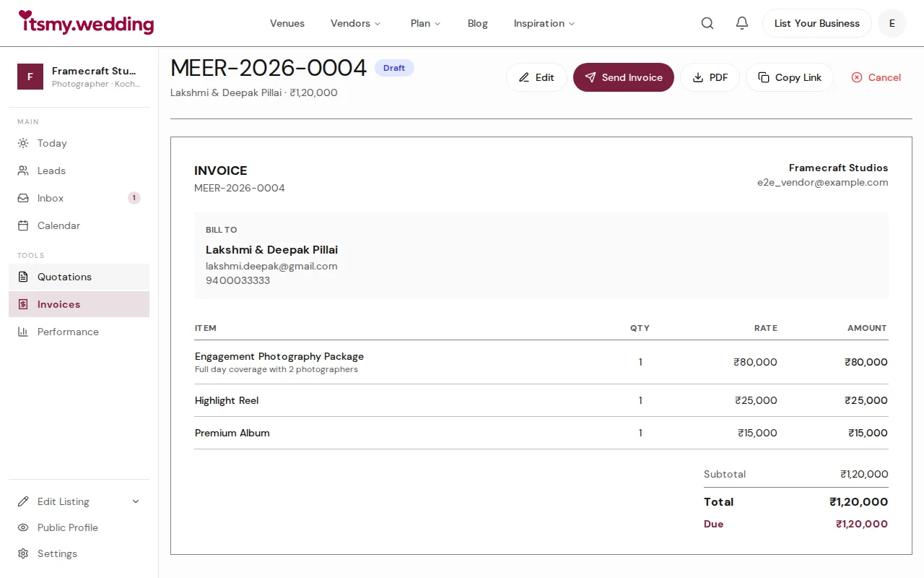
Task: Open the Blog menu item
Action: [477, 23]
